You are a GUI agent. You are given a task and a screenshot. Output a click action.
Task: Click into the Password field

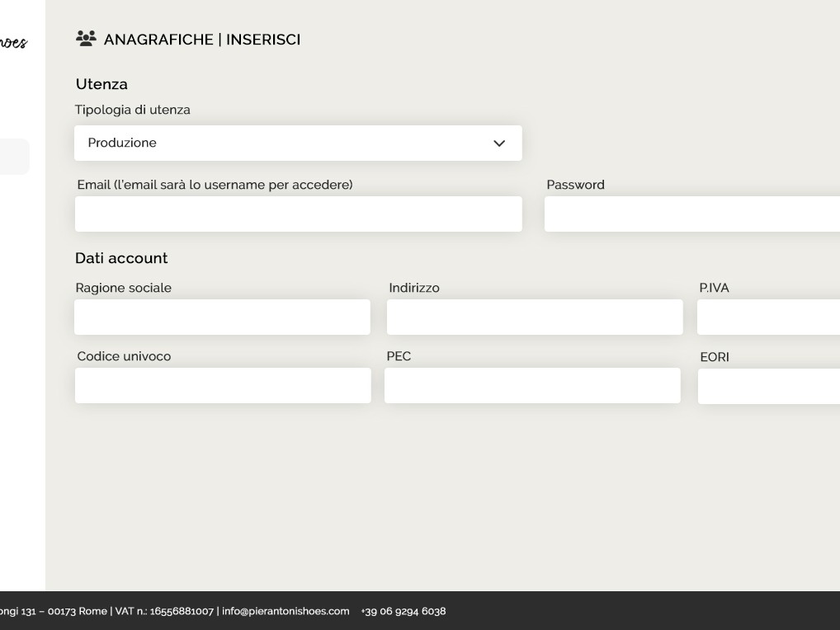[x=691, y=214]
